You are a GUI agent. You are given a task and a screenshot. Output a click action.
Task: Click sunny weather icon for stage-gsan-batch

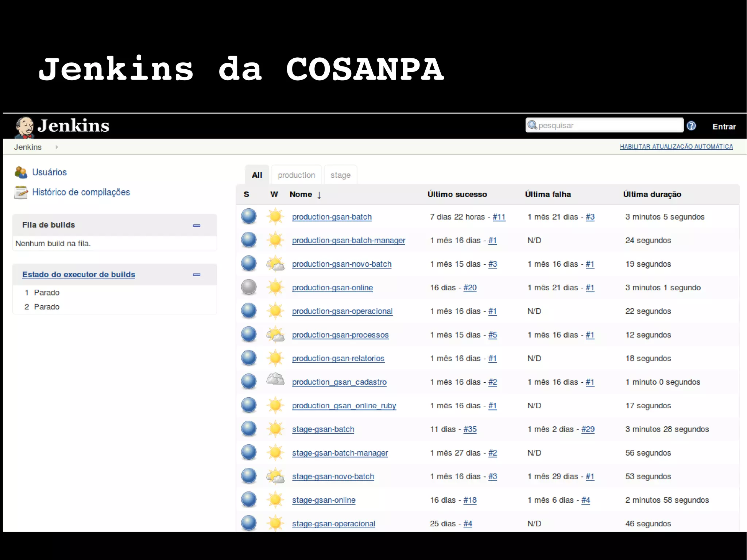point(275,429)
